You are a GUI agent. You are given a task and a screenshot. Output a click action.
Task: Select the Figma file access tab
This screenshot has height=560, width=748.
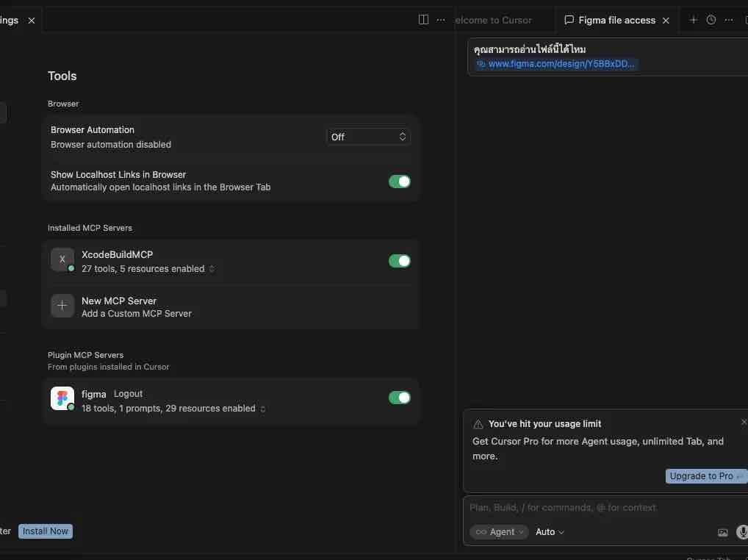pos(616,20)
